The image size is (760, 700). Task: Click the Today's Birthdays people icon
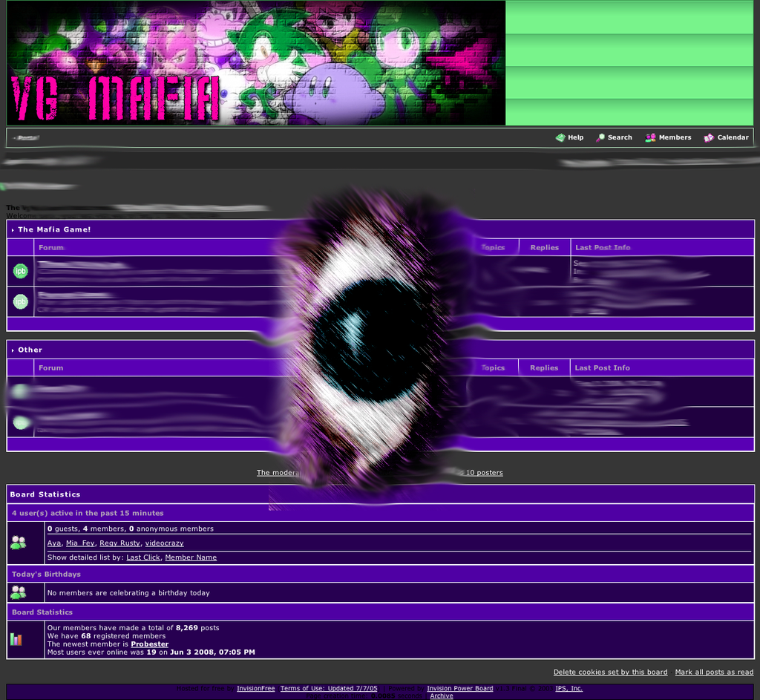(x=19, y=592)
